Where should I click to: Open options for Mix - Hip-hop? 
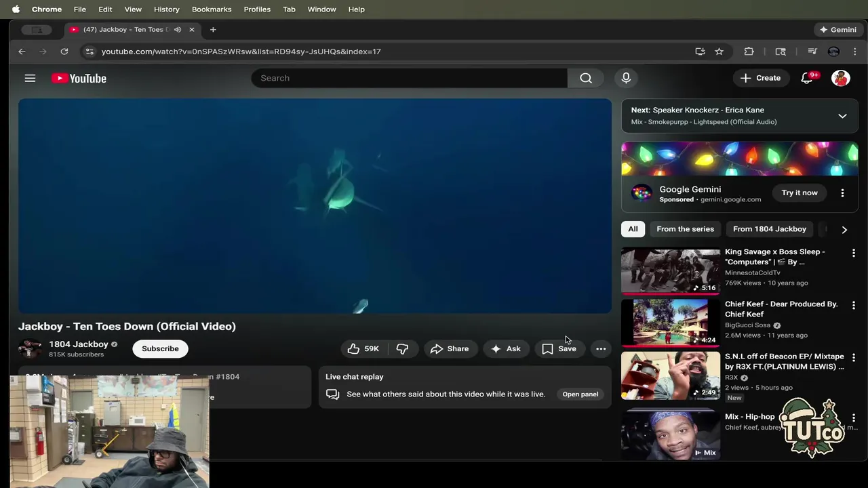[854, 418]
